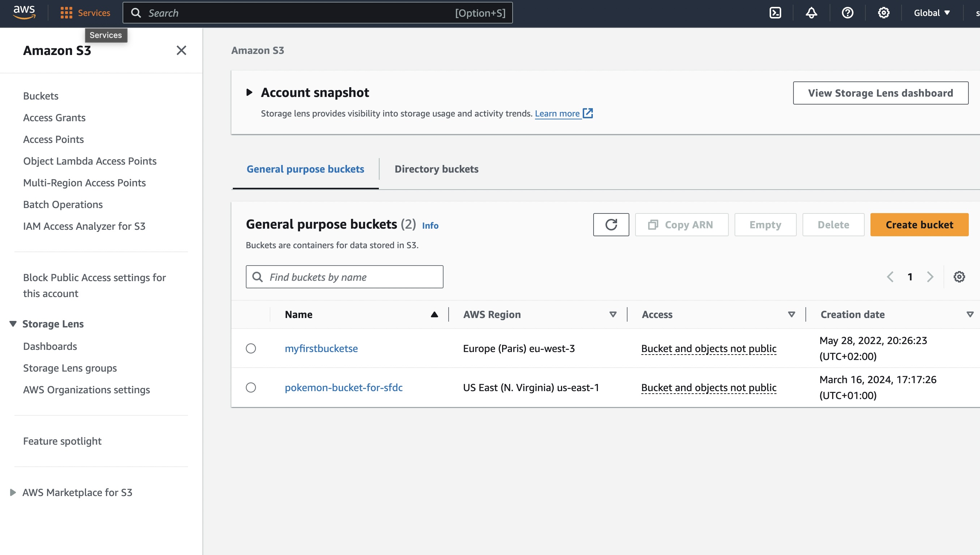
Task: Click the Services label in the top bar
Action: (x=94, y=13)
